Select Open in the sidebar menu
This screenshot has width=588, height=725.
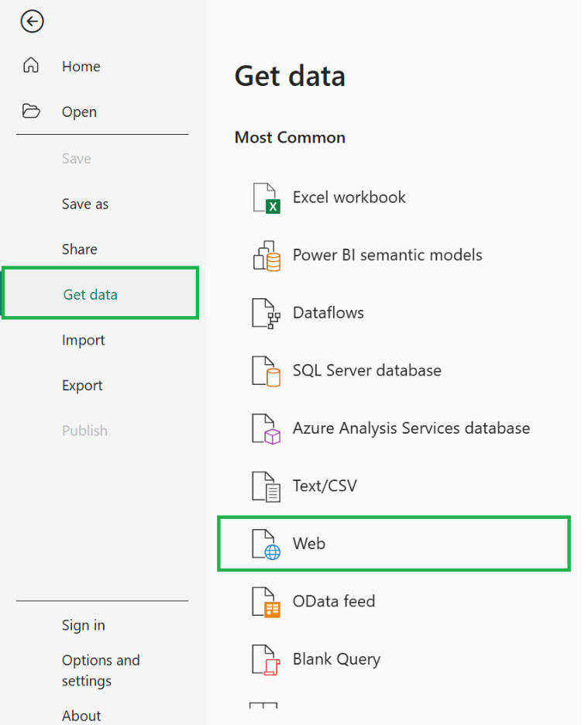point(79,112)
